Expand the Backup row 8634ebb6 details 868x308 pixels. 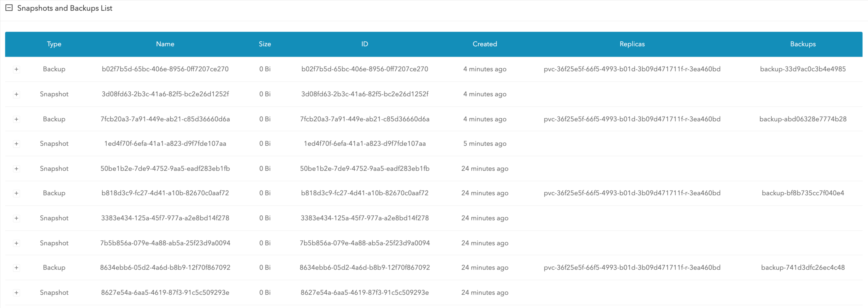click(16, 267)
